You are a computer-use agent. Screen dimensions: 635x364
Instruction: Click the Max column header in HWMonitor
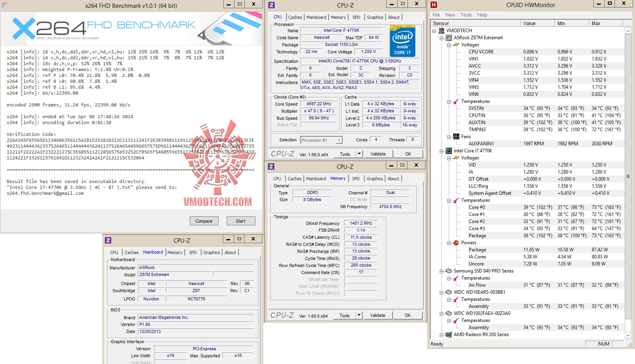pos(607,24)
